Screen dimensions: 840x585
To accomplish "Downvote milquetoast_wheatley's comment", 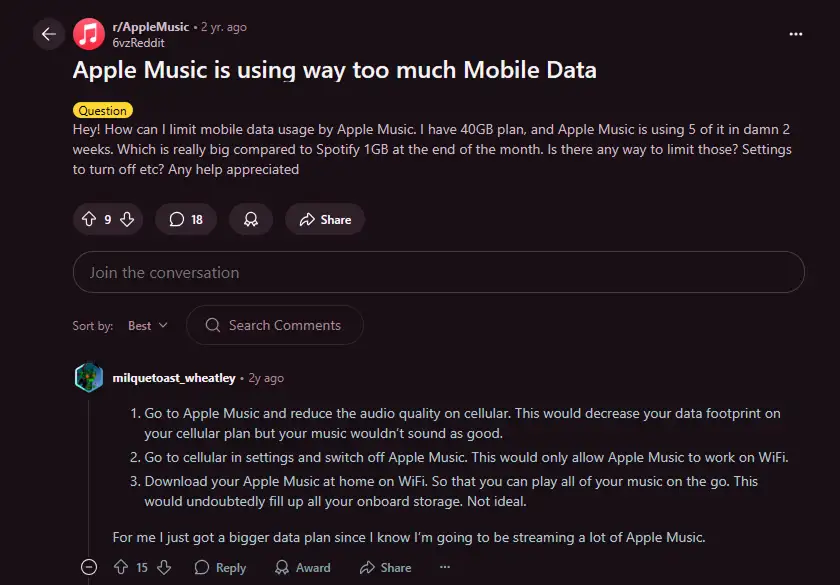I will click(164, 567).
